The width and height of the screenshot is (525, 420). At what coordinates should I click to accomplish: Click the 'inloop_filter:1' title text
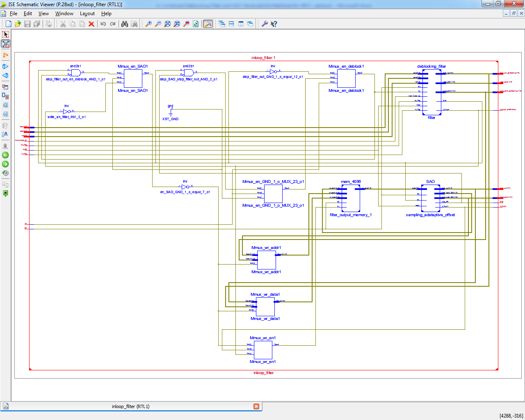pos(264,58)
